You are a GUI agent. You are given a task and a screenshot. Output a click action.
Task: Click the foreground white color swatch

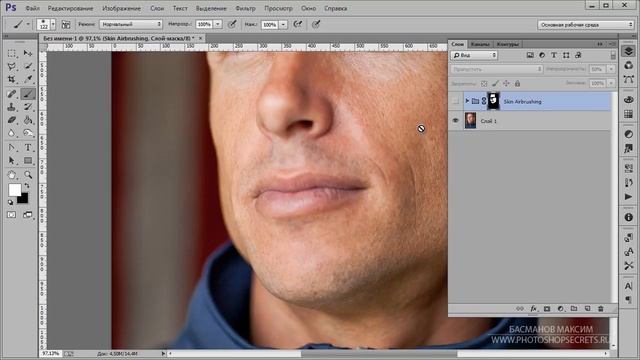(15, 190)
